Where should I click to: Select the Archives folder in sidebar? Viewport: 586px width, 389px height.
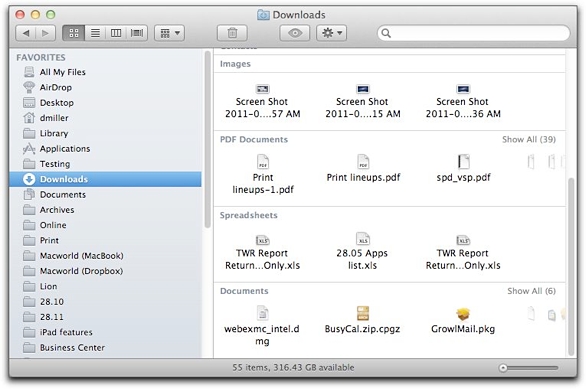pos(105,210)
